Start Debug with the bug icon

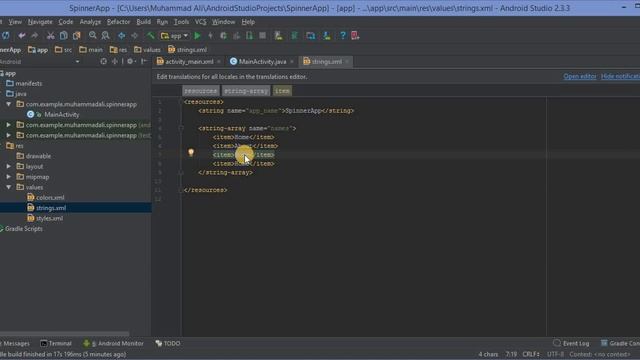tap(223, 36)
